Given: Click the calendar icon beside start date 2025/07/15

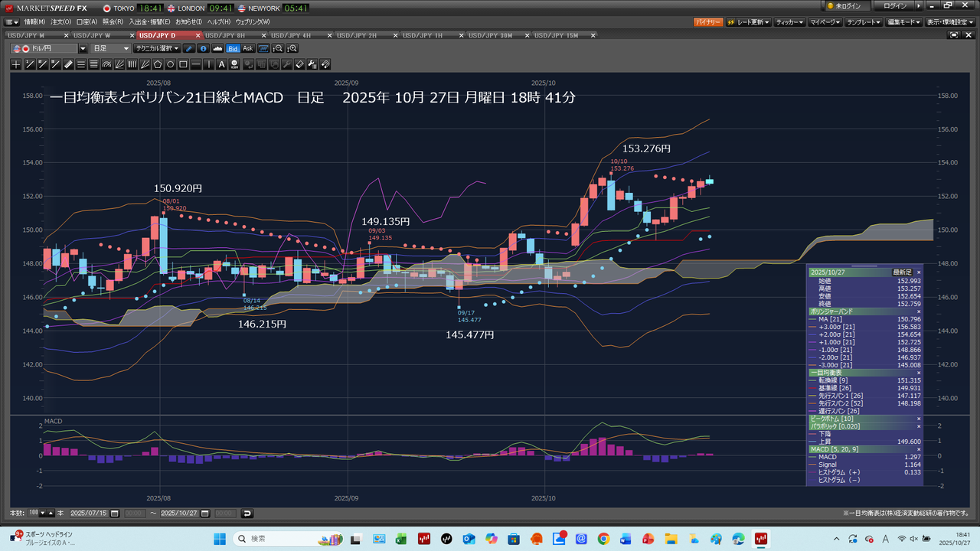Looking at the screenshot, I should point(115,513).
